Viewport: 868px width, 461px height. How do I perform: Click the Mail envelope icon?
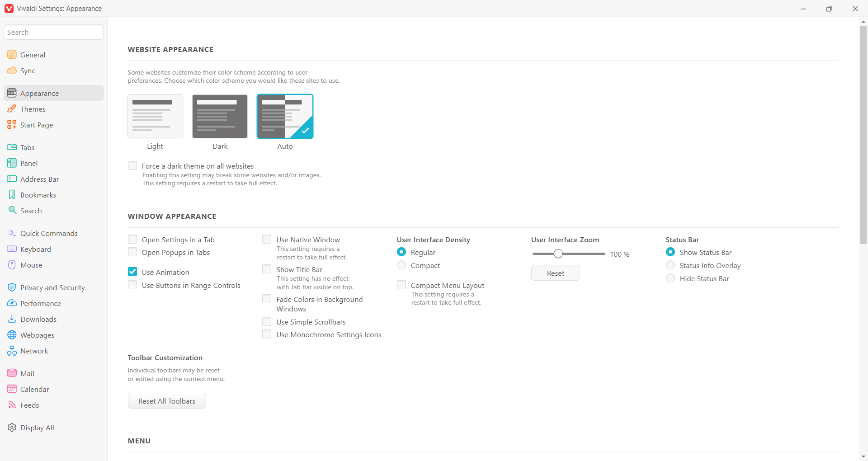(12, 373)
